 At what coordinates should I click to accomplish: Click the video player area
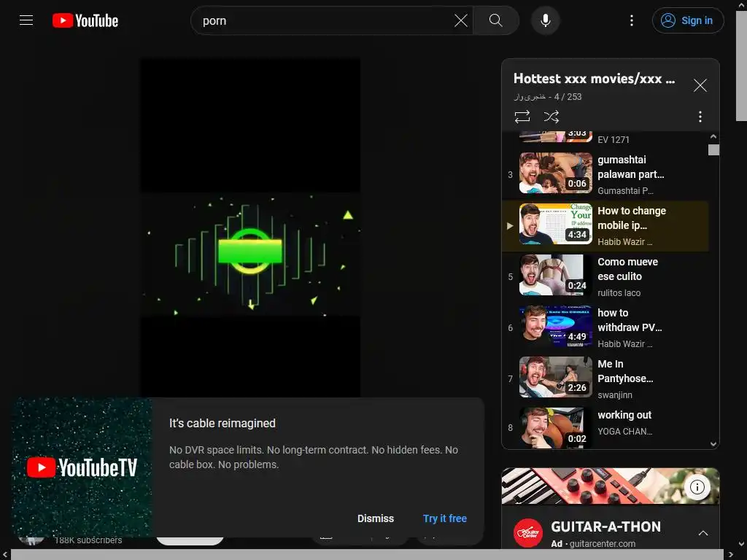[x=250, y=227]
